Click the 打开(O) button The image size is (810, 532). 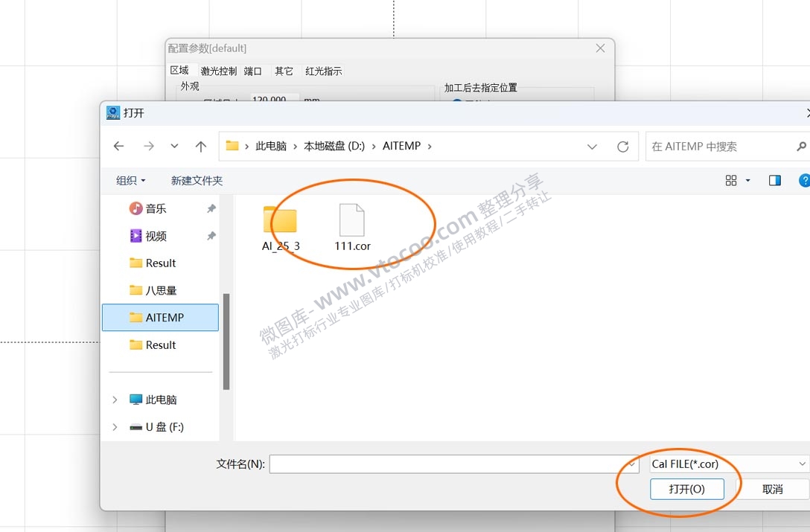[686, 489]
